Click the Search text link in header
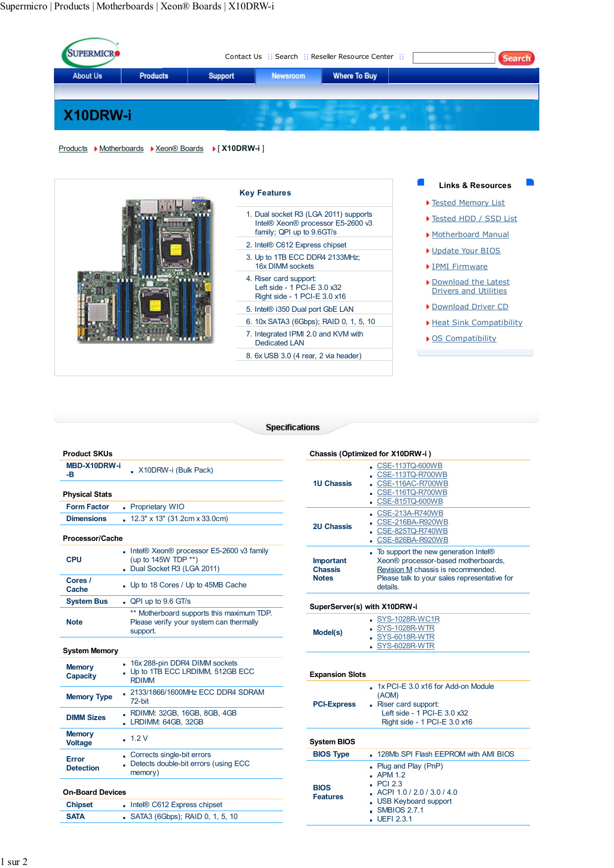The image size is (614, 868). (286, 56)
